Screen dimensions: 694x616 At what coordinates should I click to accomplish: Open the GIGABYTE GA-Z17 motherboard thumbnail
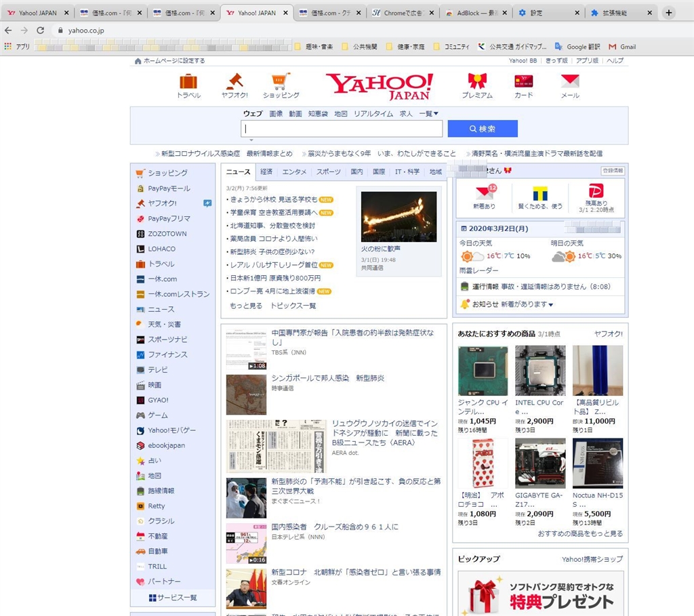[x=540, y=464]
